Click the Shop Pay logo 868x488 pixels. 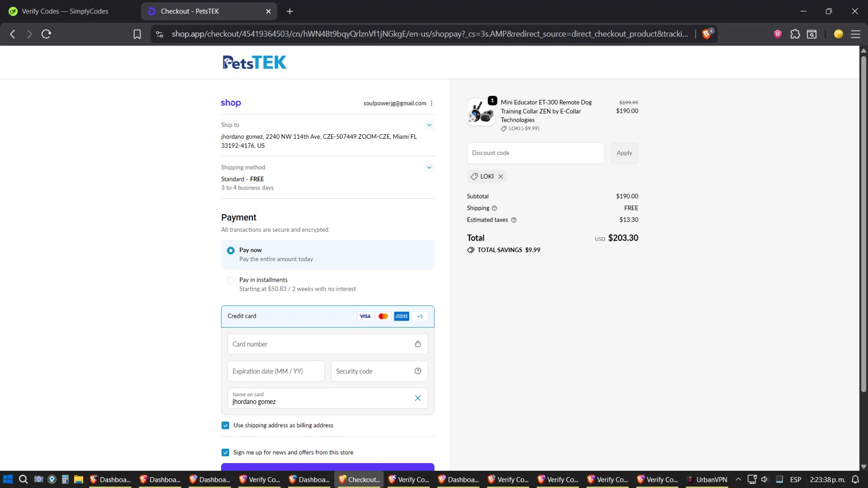click(x=231, y=103)
